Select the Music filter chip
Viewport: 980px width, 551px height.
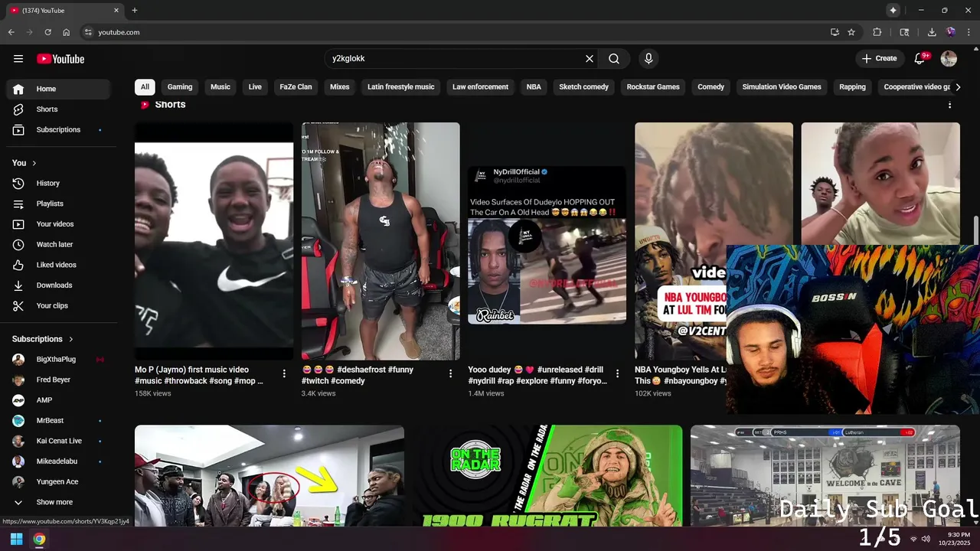coord(220,87)
